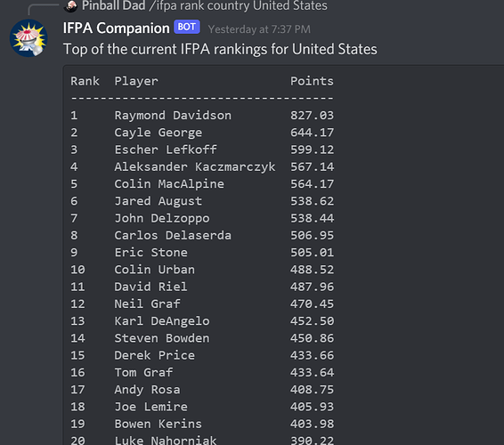504x445 pixels.
Task: Click the Aleksander Kaczmarczyk entry
Action: coord(195,166)
